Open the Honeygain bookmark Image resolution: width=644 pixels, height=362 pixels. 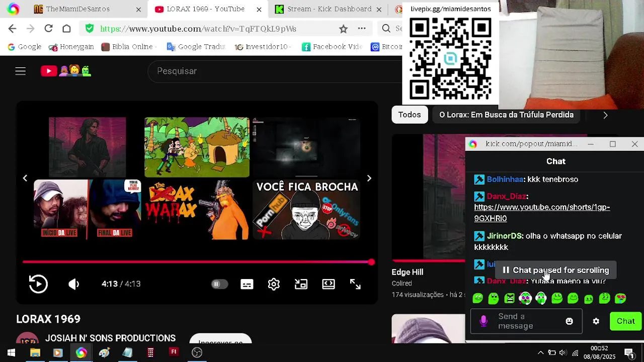pos(71,47)
